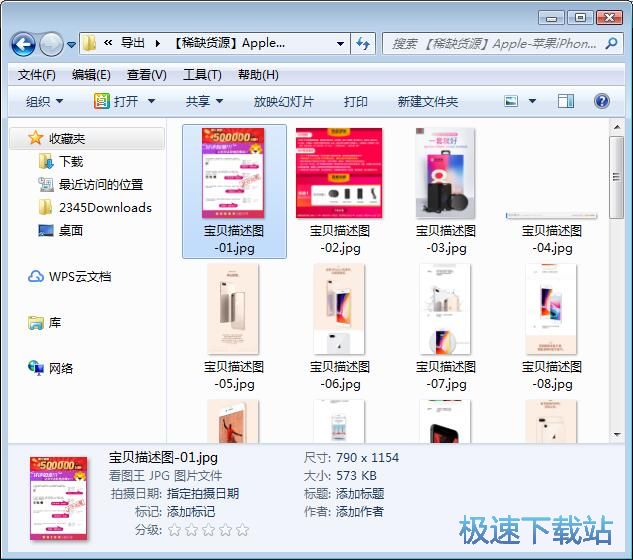Expand the arrow after 导出 breadcrumb
Screen dimensions: 633x560
[158, 43]
